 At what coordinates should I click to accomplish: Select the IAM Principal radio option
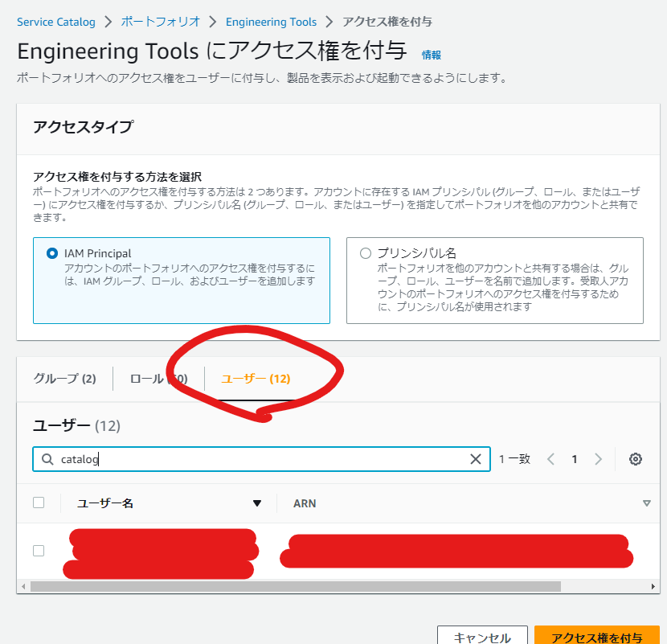[52, 253]
